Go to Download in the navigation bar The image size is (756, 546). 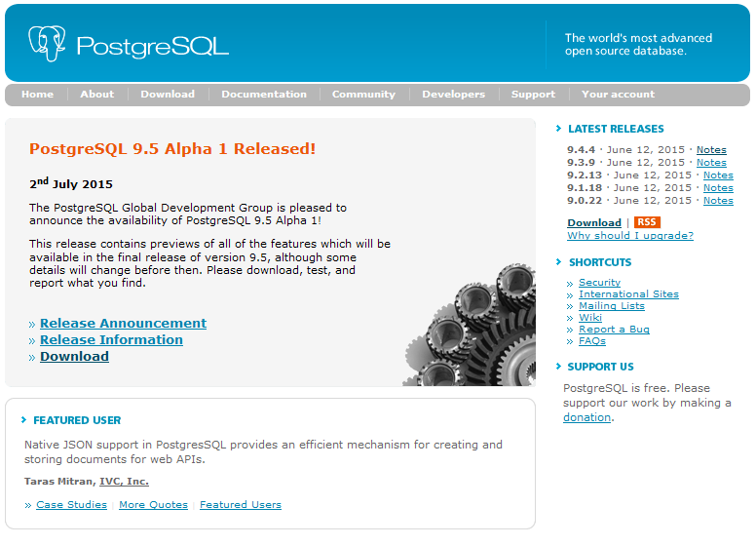tap(168, 94)
